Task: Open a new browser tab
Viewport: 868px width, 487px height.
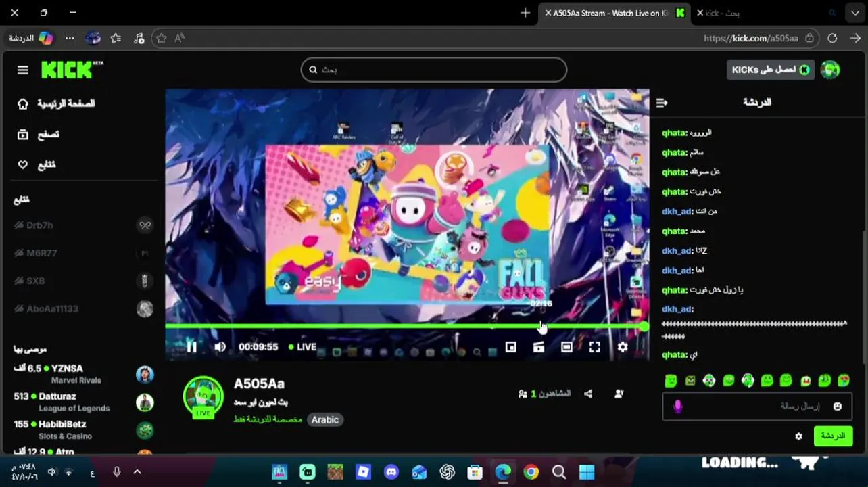Action: pyautogui.click(x=525, y=13)
